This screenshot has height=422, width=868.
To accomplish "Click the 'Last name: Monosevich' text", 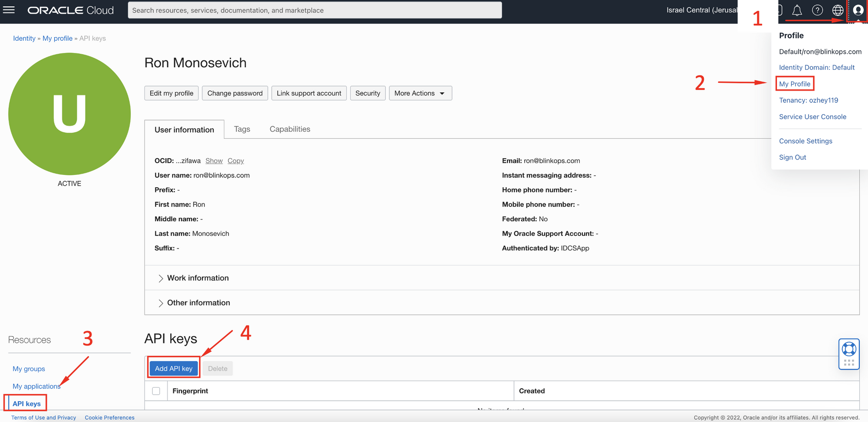I will [x=191, y=233].
